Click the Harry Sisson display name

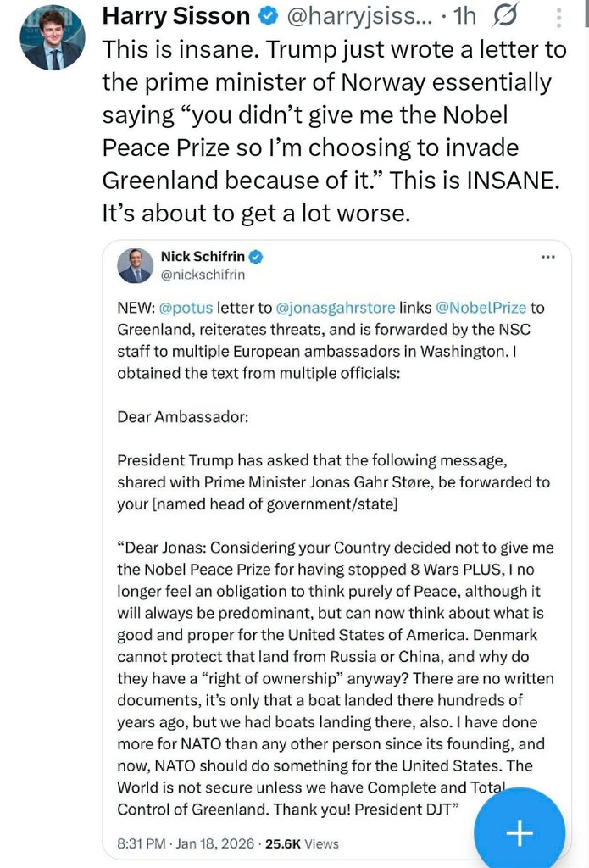[x=175, y=16]
